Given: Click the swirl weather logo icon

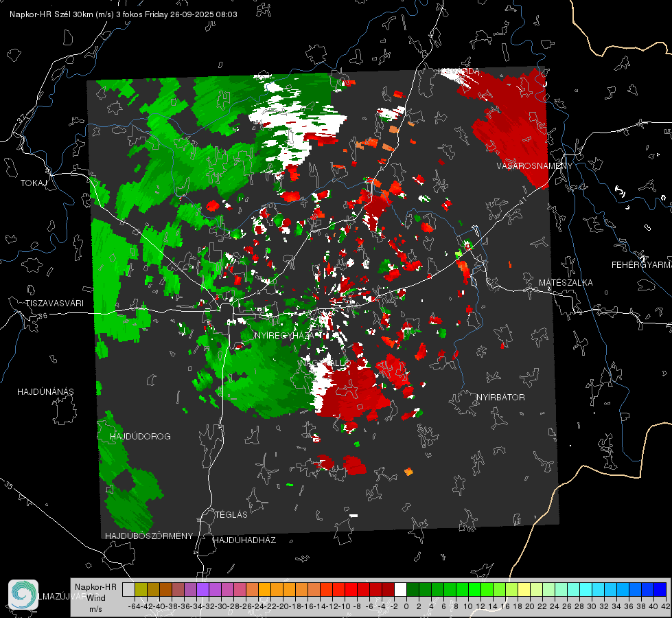Looking at the screenshot, I should coord(23,595).
